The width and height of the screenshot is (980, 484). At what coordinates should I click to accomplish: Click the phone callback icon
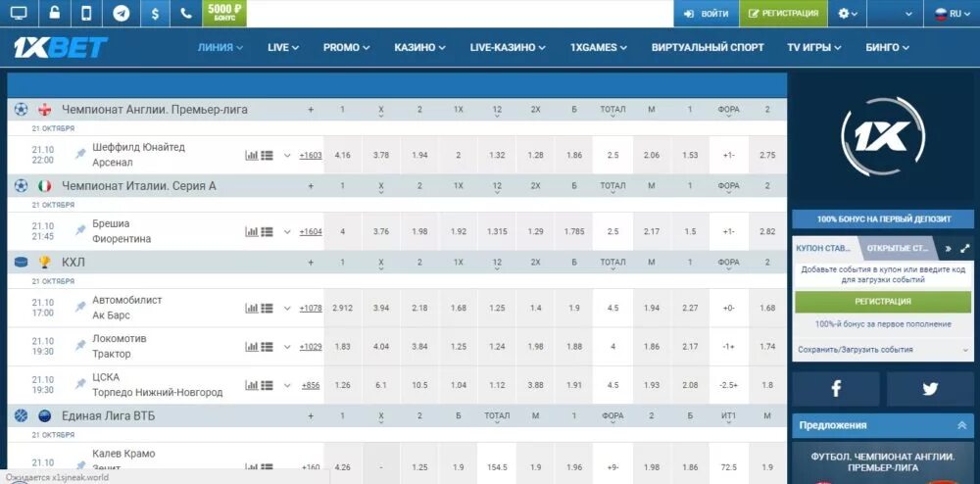click(185, 13)
